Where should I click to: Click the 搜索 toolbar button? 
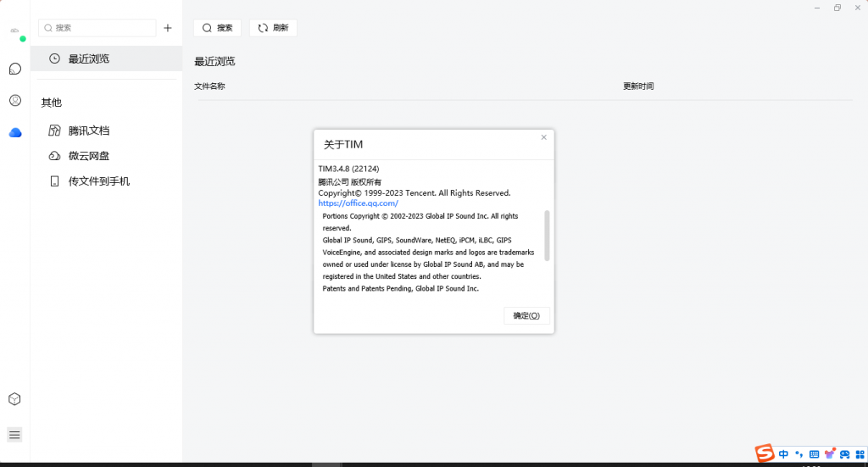pyautogui.click(x=218, y=28)
